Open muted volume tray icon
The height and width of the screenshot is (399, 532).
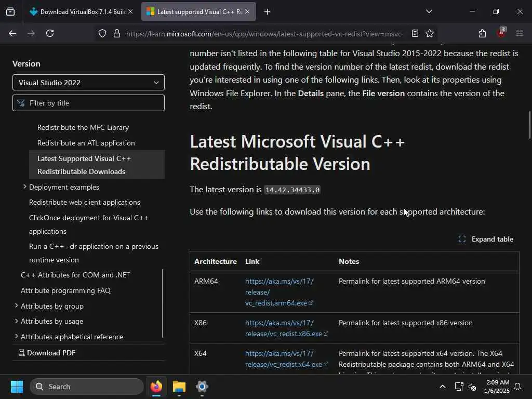click(x=472, y=387)
